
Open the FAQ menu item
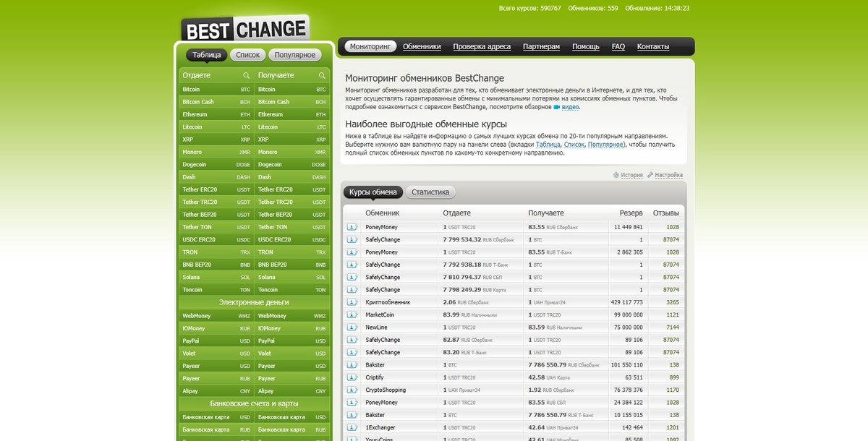click(618, 46)
